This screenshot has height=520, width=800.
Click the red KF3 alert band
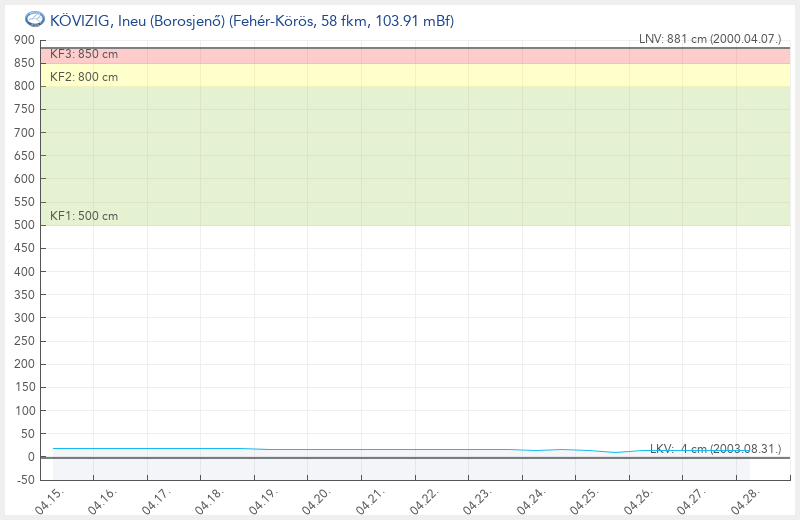400,56
